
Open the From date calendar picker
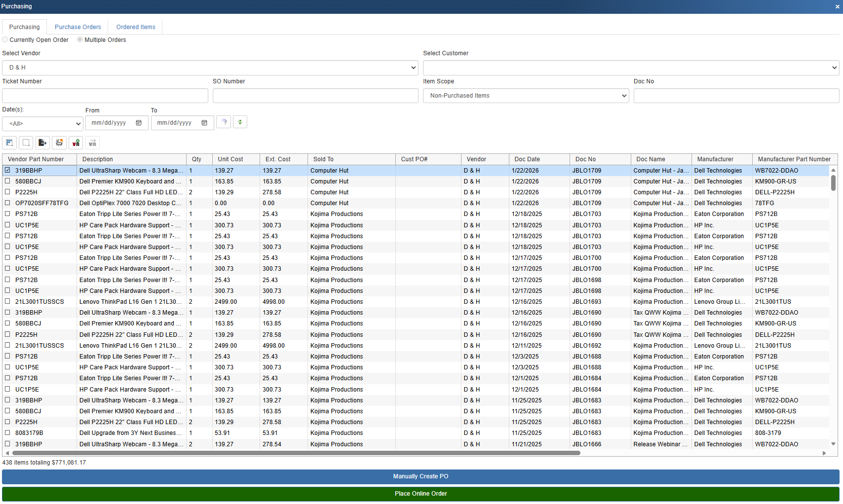[x=139, y=123]
